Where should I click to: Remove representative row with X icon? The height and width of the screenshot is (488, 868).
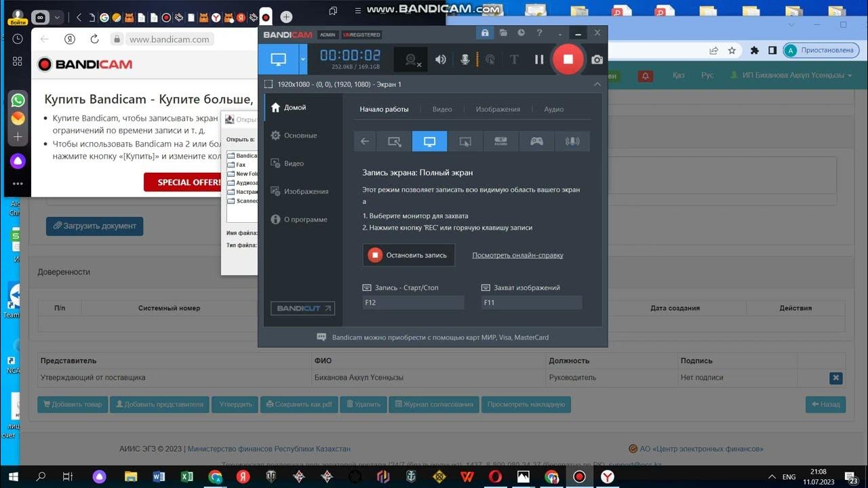836,378
